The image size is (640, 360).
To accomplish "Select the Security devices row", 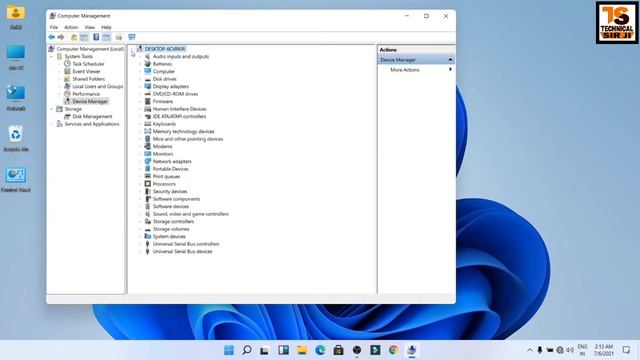I will point(170,191).
